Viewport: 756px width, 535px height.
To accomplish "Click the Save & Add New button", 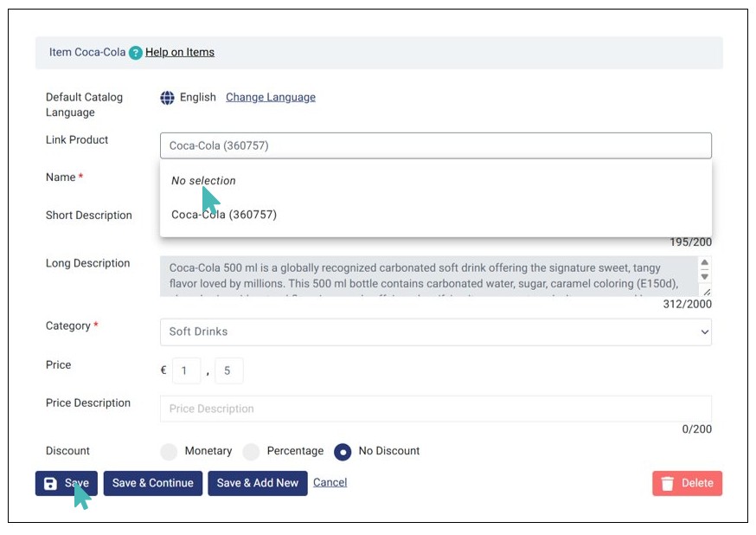I will [258, 483].
